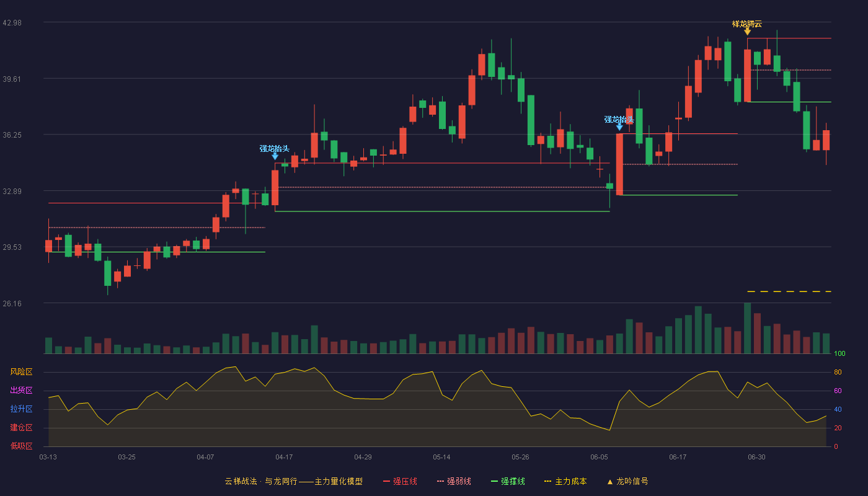Click the 03-25 date label
Viewport: 868px width, 496px height.
coord(126,457)
